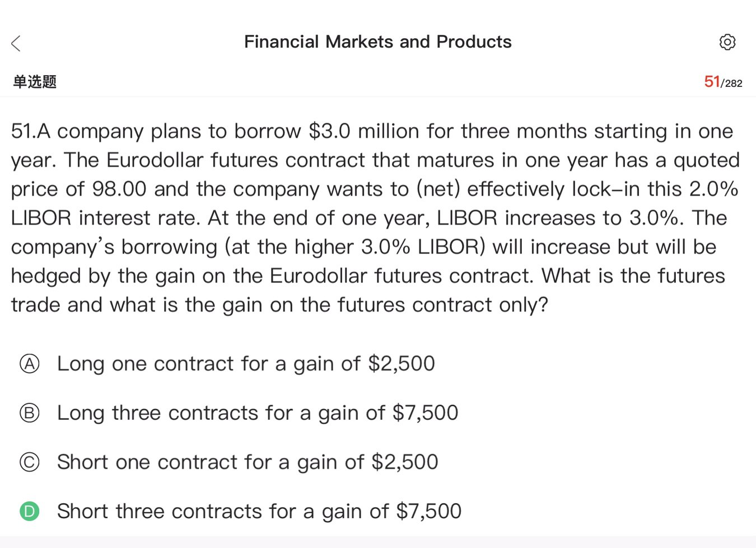This screenshot has height=548, width=756.
Task: Choose "Short one contract" answer text
Action: pos(248,462)
